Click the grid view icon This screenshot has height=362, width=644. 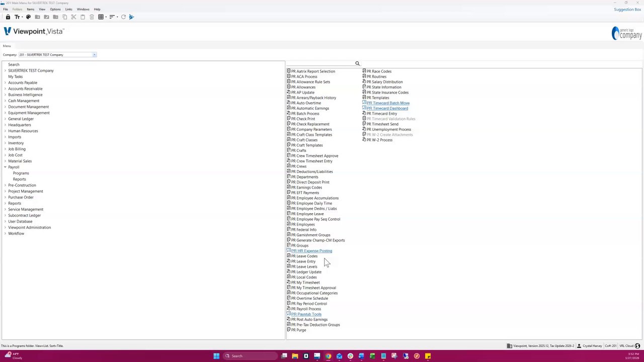(101, 17)
